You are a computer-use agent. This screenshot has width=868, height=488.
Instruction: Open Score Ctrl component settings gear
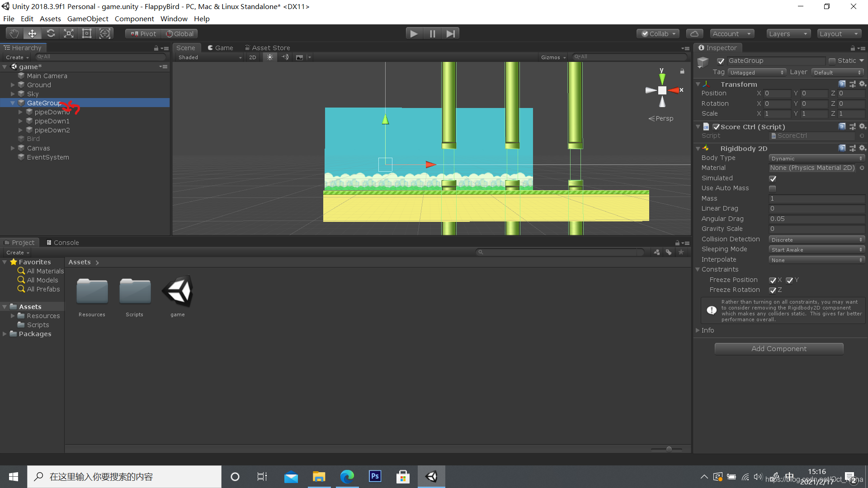(x=862, y=127)
